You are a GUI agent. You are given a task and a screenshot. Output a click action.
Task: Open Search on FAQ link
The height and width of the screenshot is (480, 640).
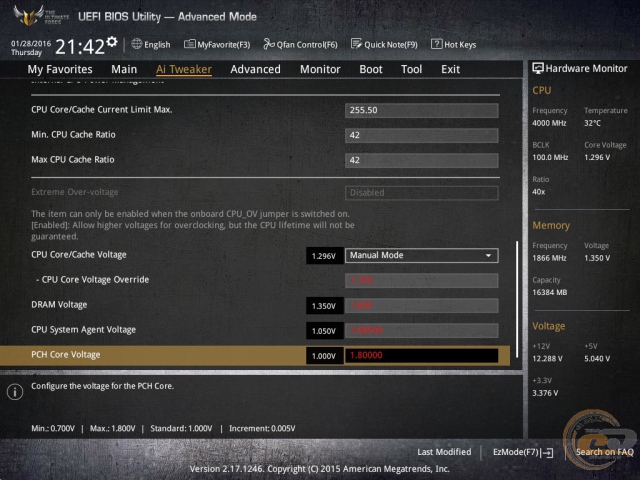604,452
